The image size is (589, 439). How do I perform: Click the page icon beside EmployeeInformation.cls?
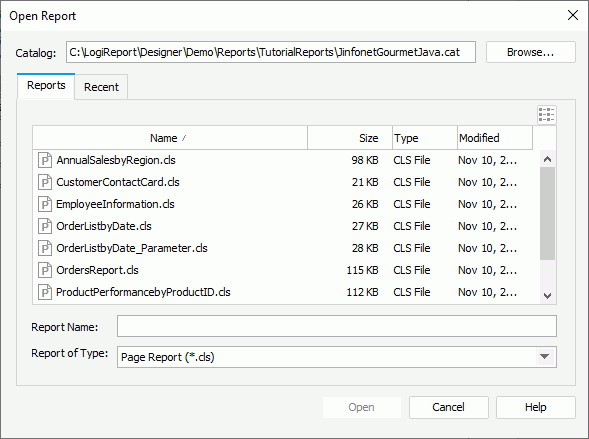tap(45, 204)
